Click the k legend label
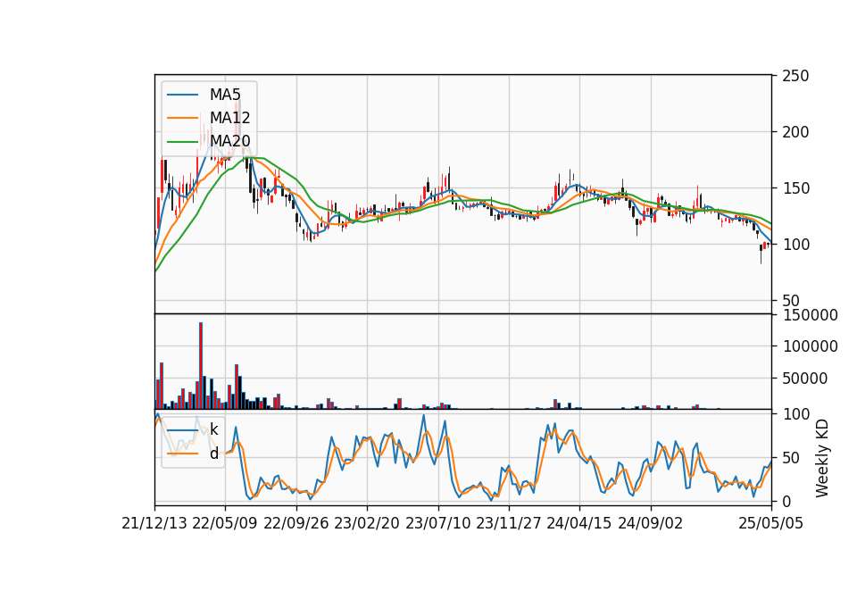The width and height of the screenshot is (857, 616). (213, 429)
